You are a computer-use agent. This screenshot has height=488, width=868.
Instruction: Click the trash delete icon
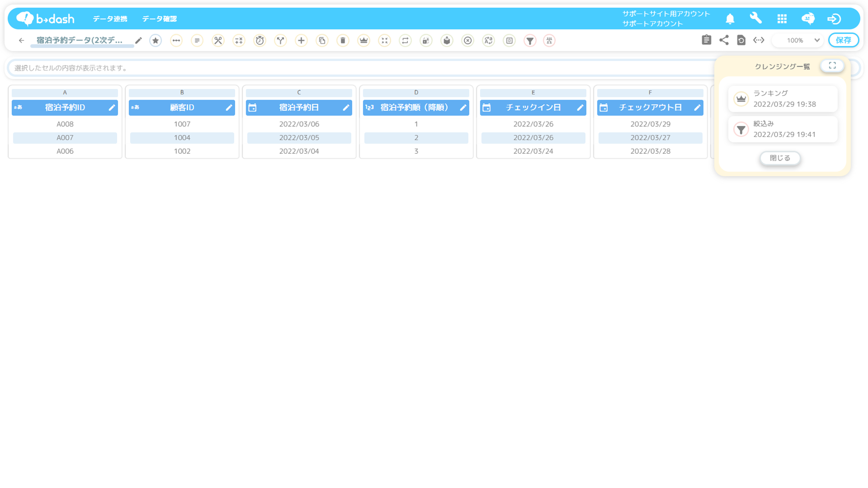(x=343, y=40)
